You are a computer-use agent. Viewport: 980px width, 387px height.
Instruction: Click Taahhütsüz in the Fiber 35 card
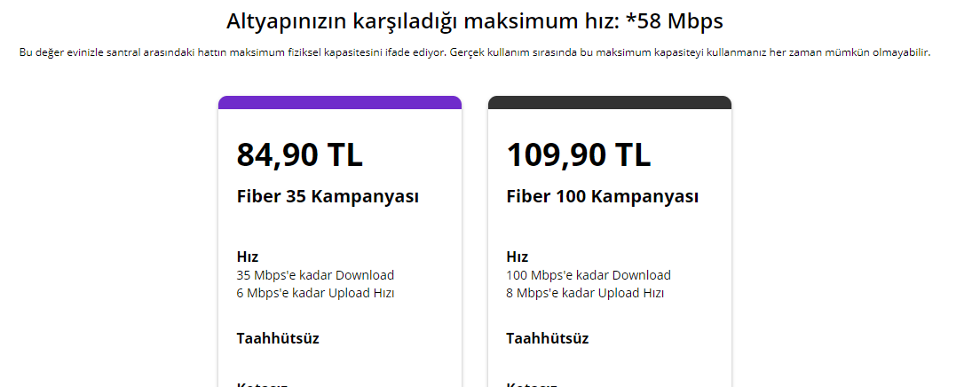pos(278,338)
